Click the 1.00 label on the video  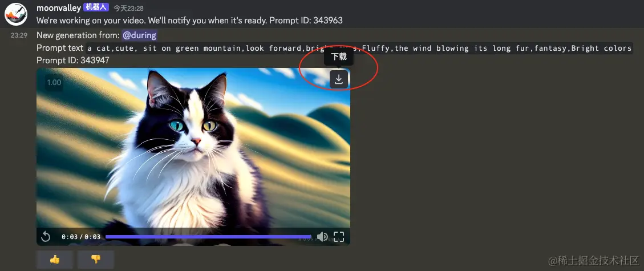tap(54, 82)
